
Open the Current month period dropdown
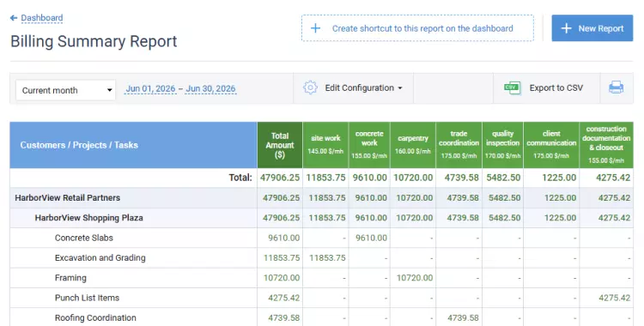[66, 90]
